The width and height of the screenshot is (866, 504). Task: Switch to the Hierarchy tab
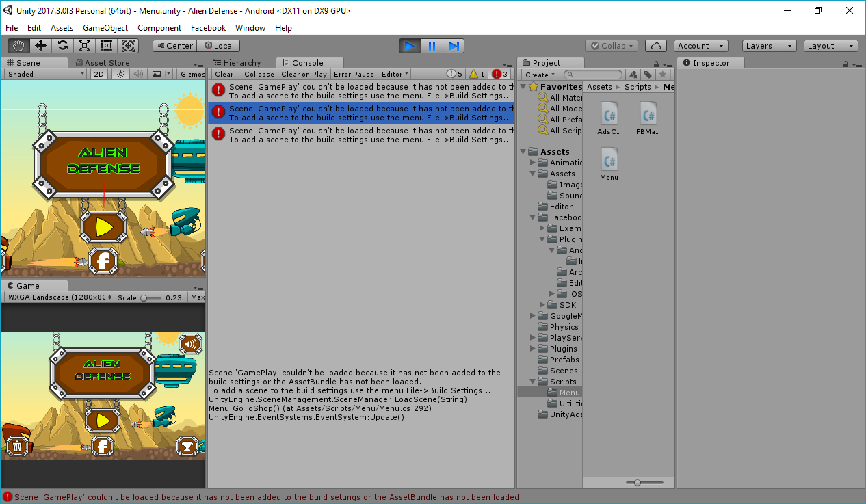point(241,63)
